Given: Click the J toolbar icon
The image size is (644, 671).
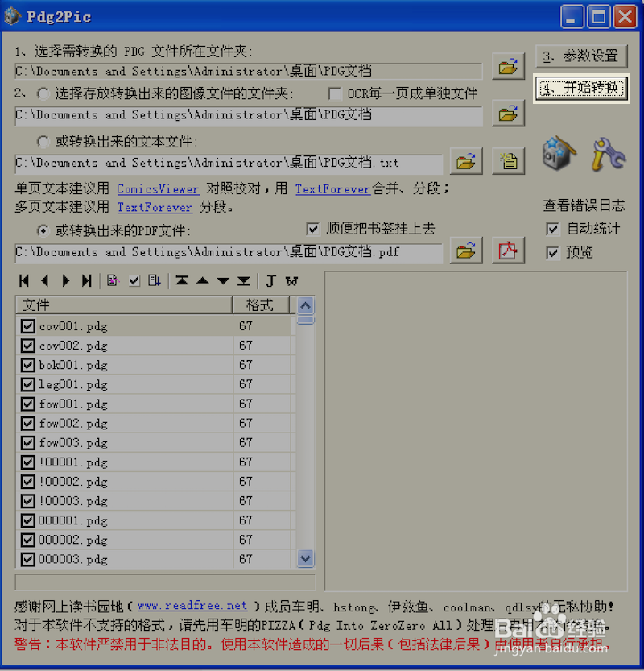Looking at the screenshot, I should 270,280.
